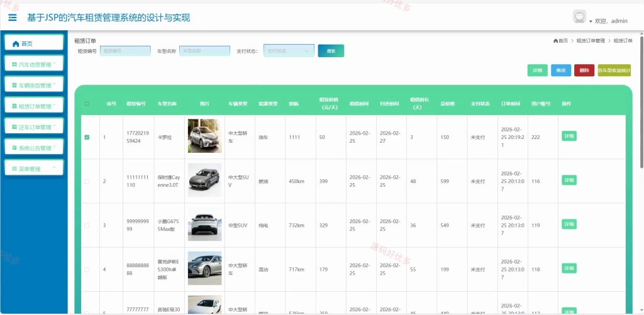The image size is (644, 315).
Task: Open the dropdown caret beside the admin avatar
Action: coord(591,21)
